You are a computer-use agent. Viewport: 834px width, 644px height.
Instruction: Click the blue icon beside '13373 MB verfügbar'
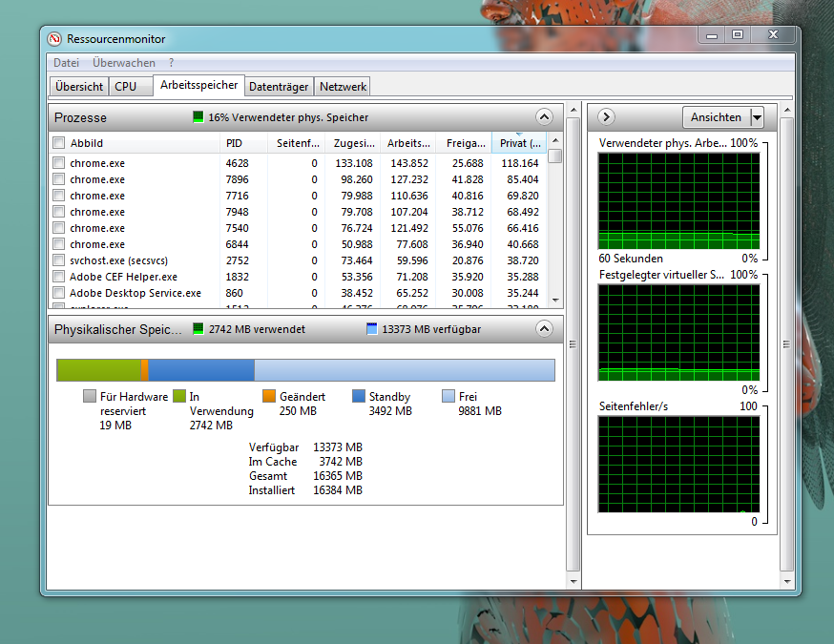pyautogui.click(x=370, y=328)
